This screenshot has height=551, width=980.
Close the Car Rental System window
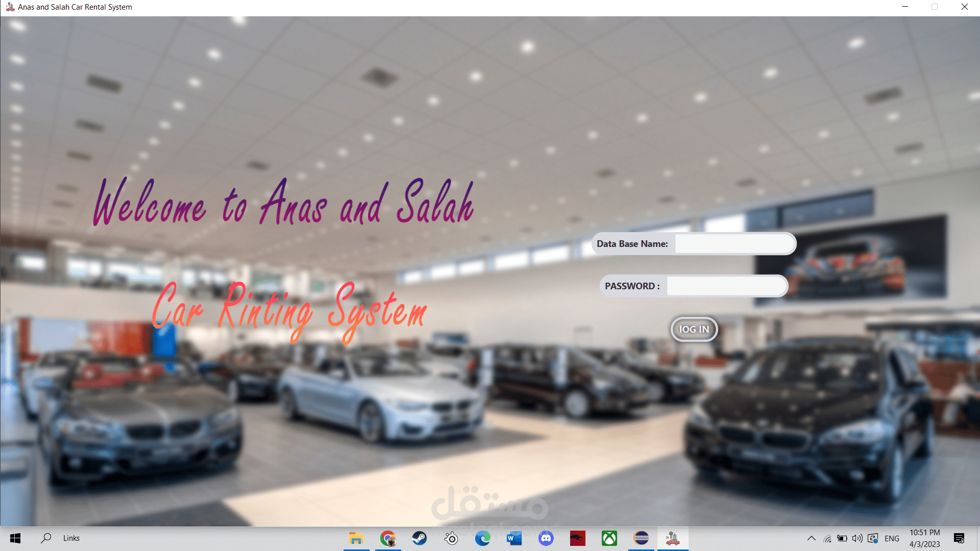965,7
